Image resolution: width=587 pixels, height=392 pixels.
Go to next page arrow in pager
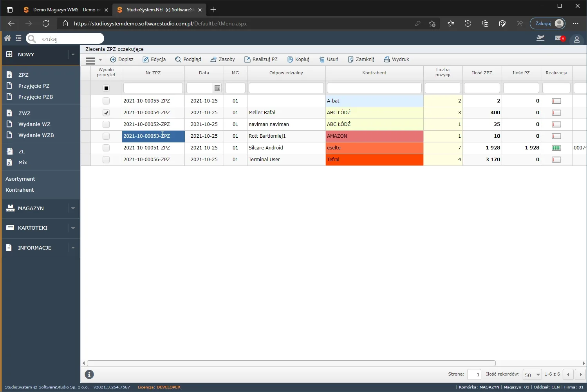click(580, 375)
